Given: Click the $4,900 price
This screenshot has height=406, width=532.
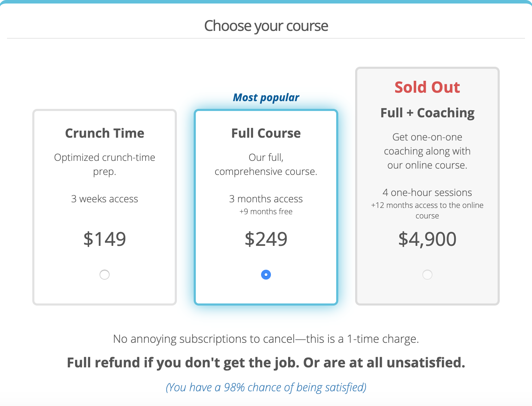Looking at the screenshot, I should coord(427,239).
